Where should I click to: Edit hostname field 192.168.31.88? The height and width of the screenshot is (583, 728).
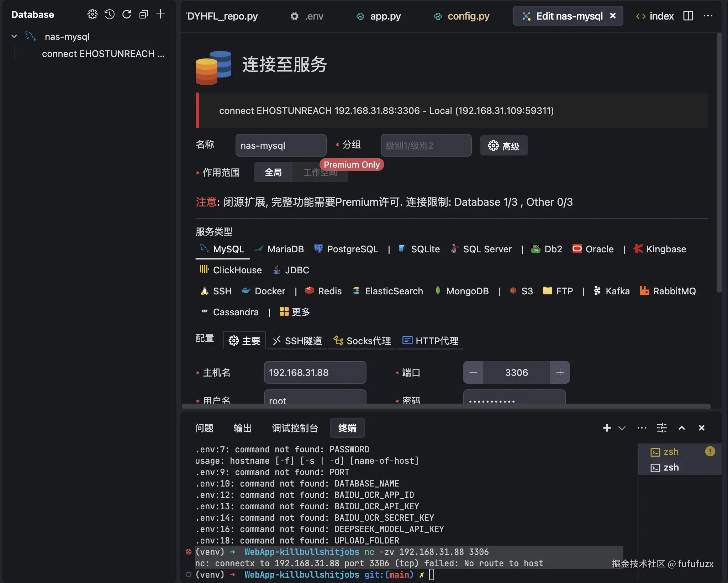[315, 372]
